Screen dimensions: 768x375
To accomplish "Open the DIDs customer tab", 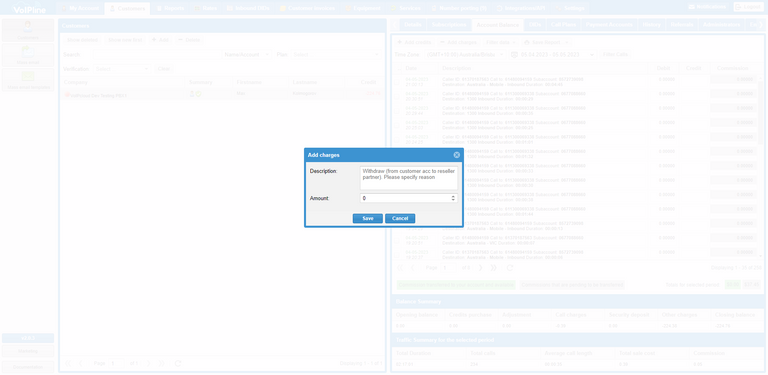I will click(535, 24).
